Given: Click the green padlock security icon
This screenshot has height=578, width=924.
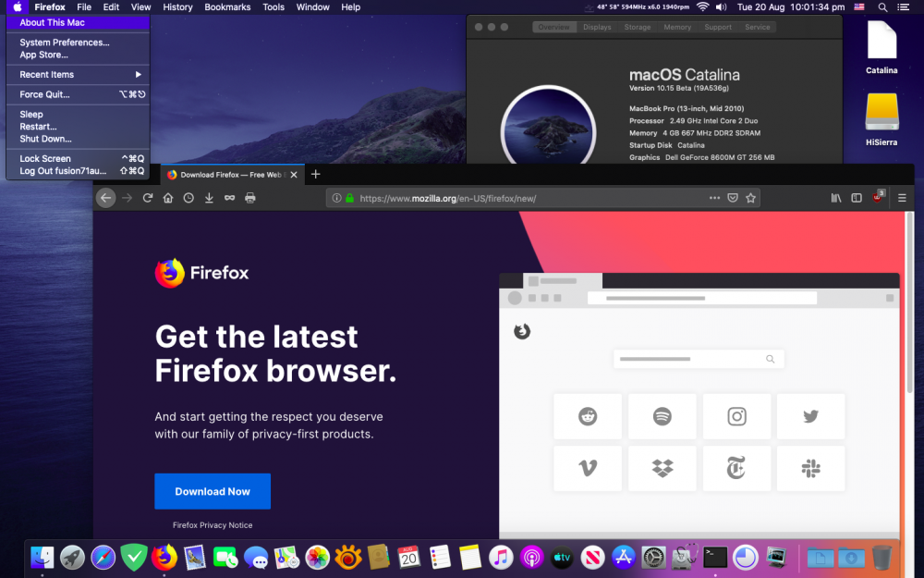Looking at the screenshot, I should tap(349, 198).
